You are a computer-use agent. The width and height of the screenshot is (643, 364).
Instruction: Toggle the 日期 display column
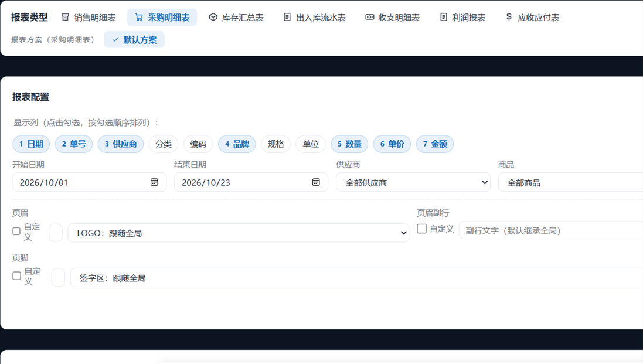tap(31, 144)
